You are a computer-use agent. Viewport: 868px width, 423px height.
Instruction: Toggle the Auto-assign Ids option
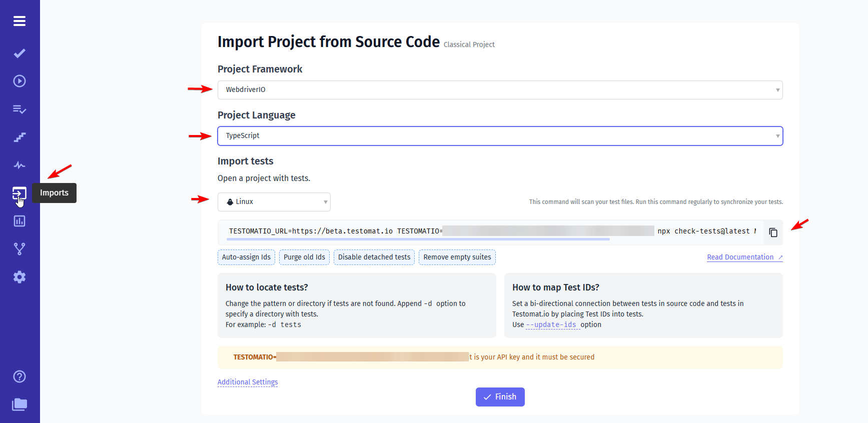click(x=246, y=257)
